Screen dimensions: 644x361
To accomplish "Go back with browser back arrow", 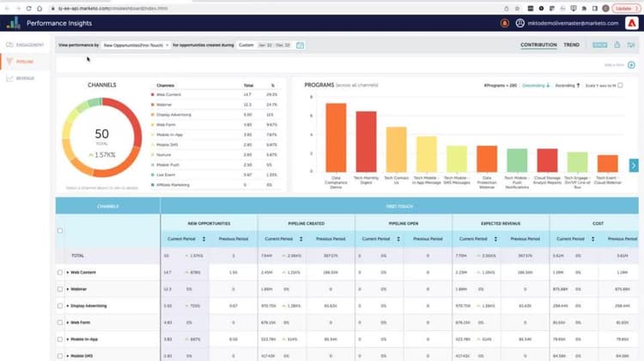I will pos(7,9).
